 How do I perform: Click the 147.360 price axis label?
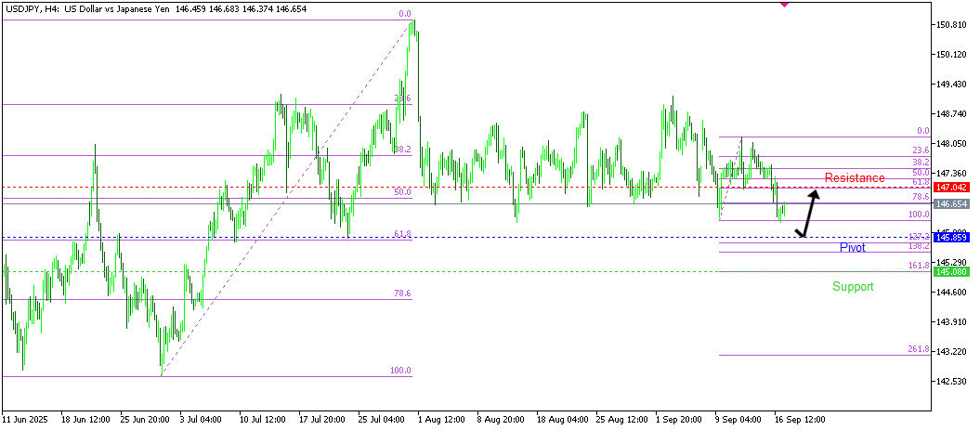tap(951, 173)
